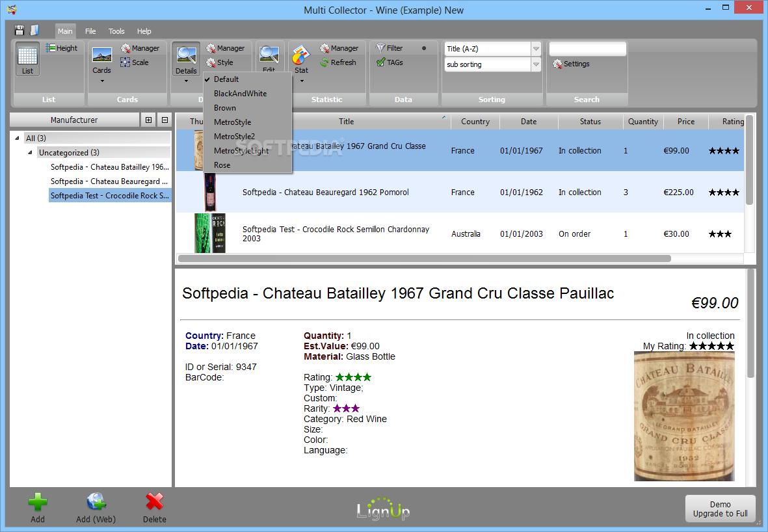Open the sub sorting dropdown
Viewport: 768px width, 532px height.
536,64
